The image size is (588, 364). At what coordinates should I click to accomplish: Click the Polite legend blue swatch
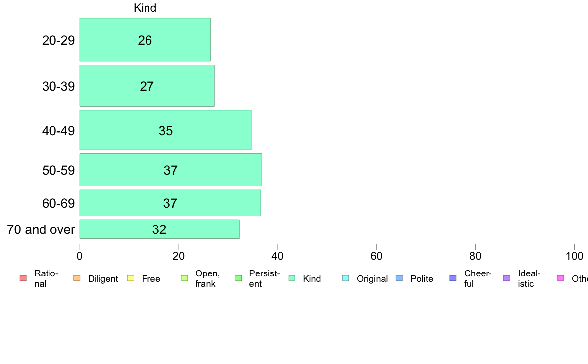399,278
